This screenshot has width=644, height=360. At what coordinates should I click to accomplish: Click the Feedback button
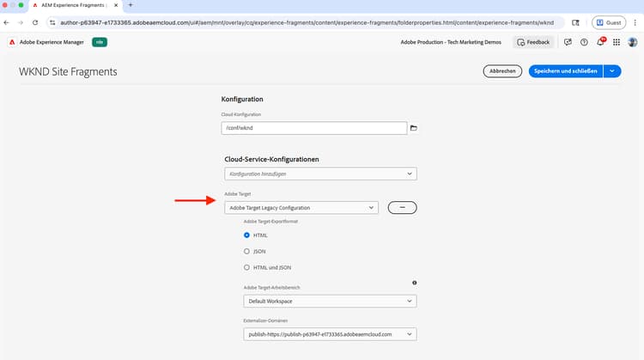coord(533,42)
